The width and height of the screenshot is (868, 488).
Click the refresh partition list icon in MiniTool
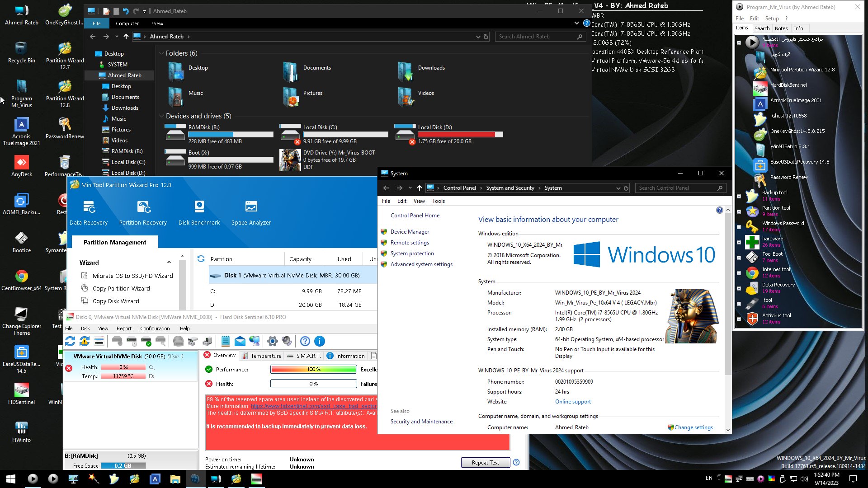(x=201, y=259)
